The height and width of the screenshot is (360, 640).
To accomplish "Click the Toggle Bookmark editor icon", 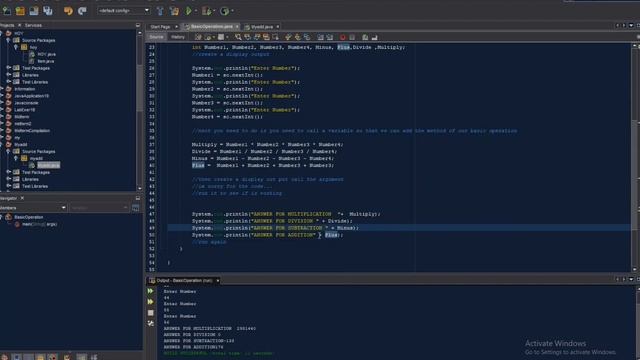I will point(307,37).
